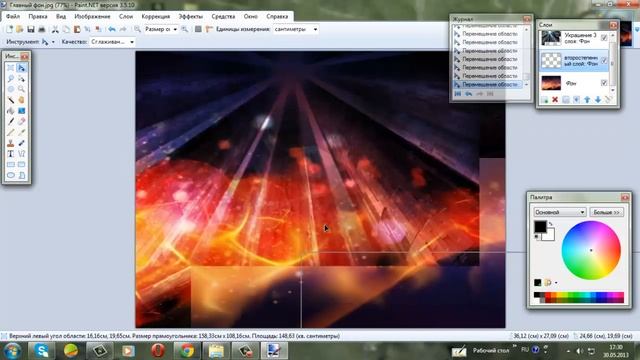Viewport: 640px width, 360px height.
Task: Select the Ellipse Select tool
Action: pyautogui.click(x=11, y=89)
